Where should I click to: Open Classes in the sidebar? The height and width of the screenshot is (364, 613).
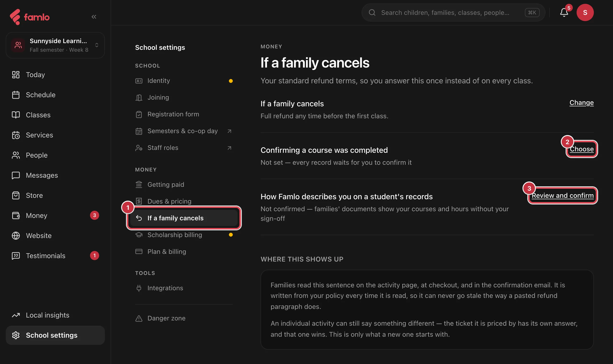coord(55,115)
